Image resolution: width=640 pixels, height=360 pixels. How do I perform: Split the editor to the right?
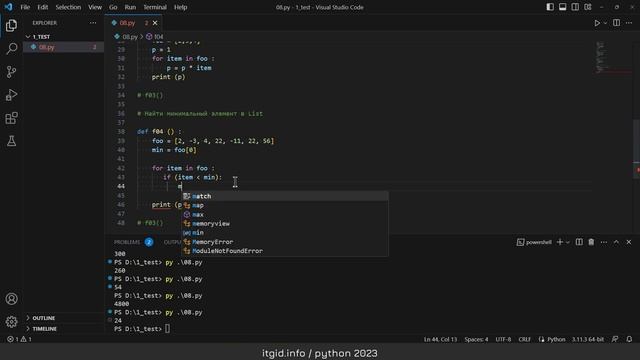616,23
